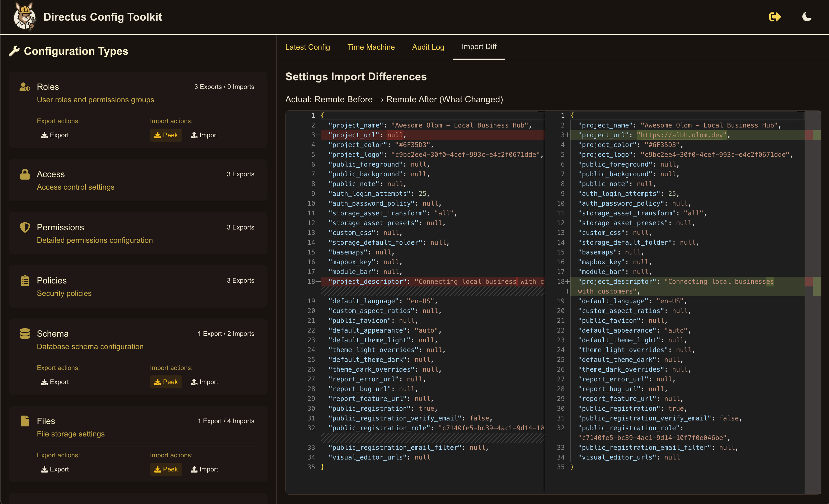Click the Roles users icon
Viewport: 829px width, 504px height.
tap(25, 87)
